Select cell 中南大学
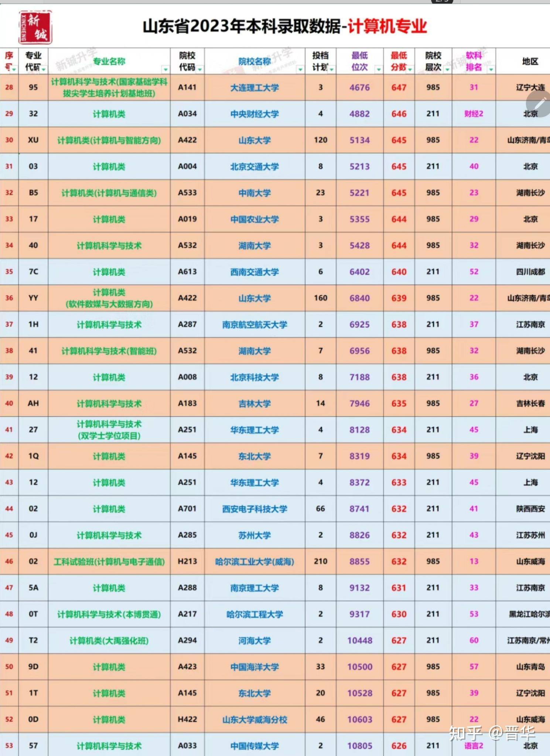Image resolution: width=550 pixels, height=756 pixels. (x=254, y=193)
